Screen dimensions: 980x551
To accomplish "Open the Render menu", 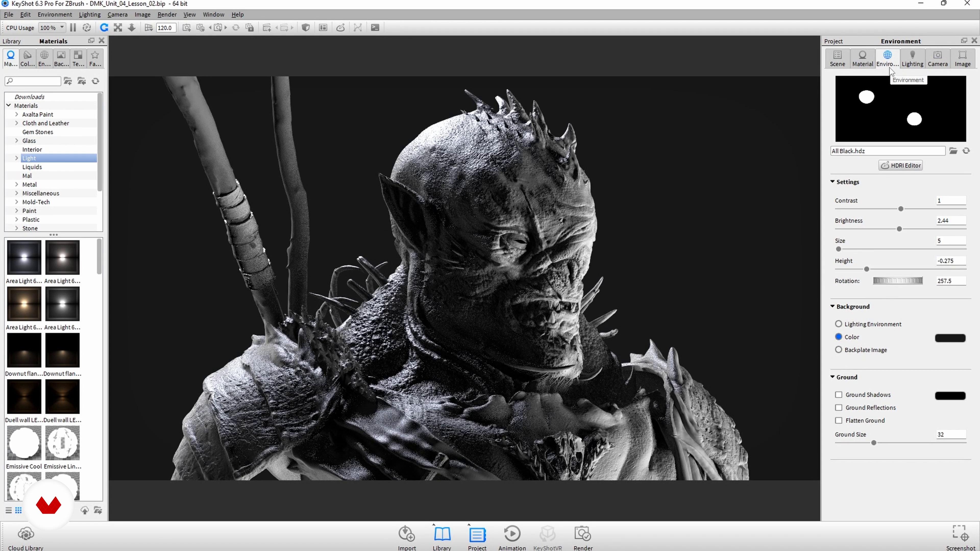I will 167,15.
